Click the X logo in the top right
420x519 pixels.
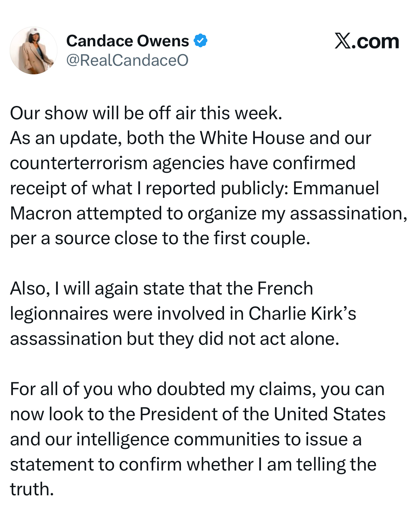pos(342,41)
